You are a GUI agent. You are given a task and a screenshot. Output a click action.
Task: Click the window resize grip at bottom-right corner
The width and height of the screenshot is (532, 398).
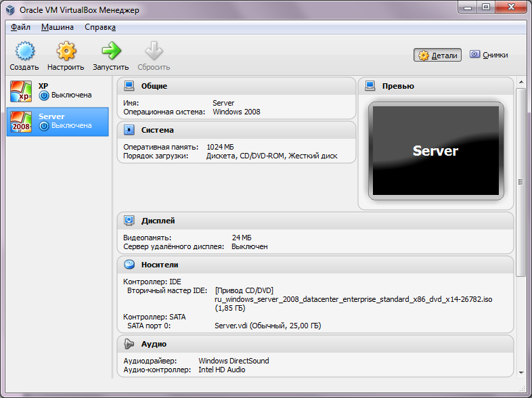point(522,388)
